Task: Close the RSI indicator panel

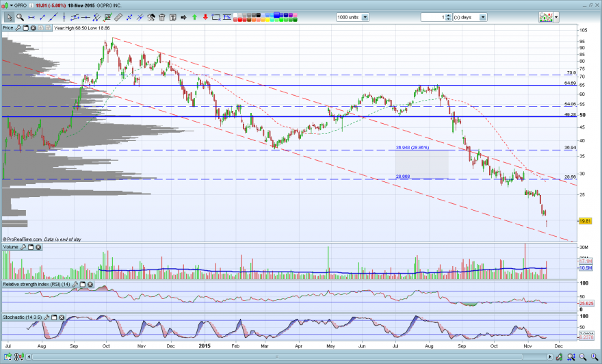Action: [x=90, y=285]
